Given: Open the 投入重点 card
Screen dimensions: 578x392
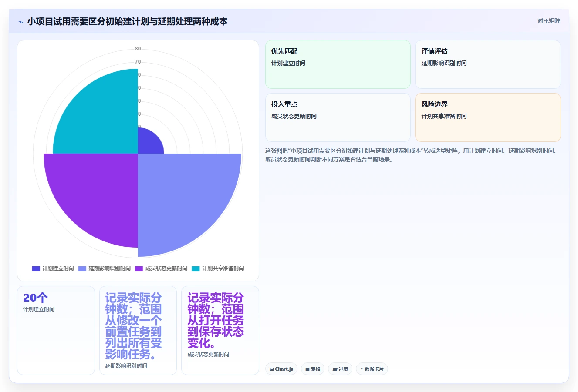Looking at the screenshot, I should coord(338,117).
